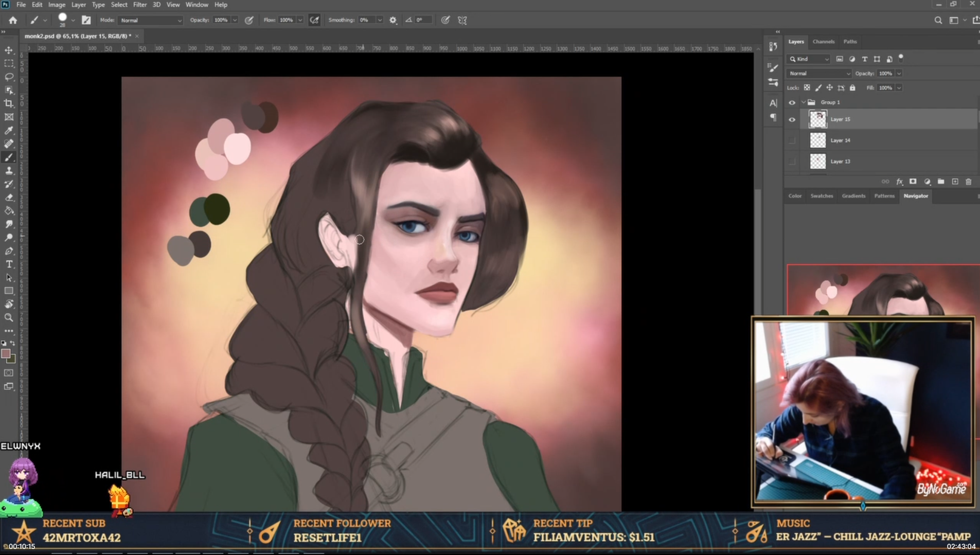Click the Navigator preview thumbnail
980x555 pixels.
click(883, 290)
